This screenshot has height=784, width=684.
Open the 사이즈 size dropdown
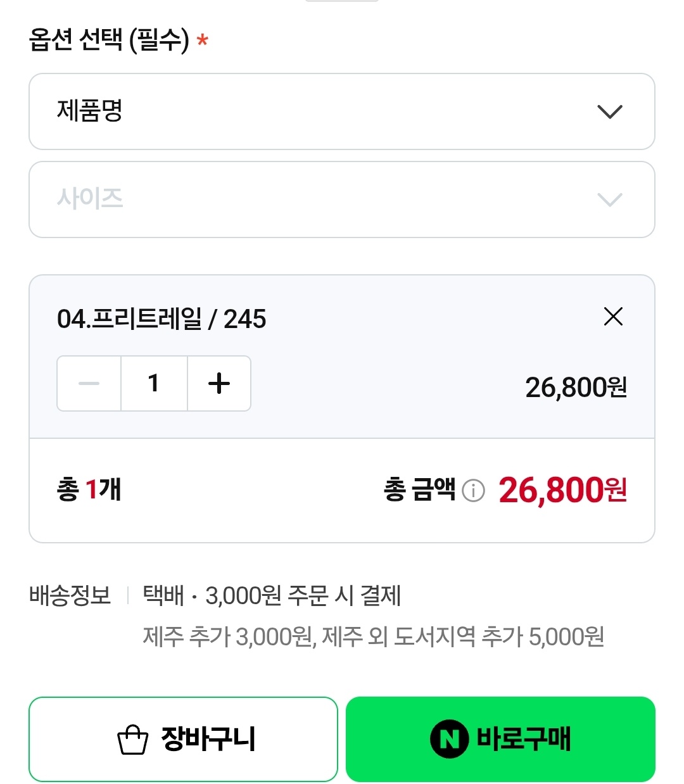click(x=342, y=199)
